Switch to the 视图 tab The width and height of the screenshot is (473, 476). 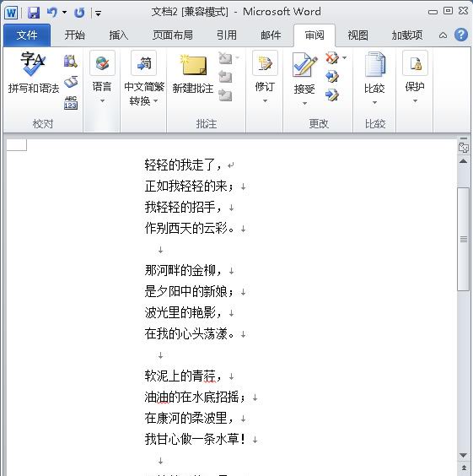click(357, 35)
